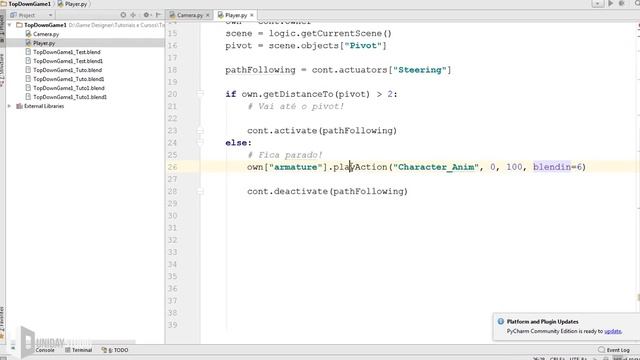Screen dimensions: 640x360
Task: Click the Debug icon in top toolbar
Action: (x=622, y=3)
